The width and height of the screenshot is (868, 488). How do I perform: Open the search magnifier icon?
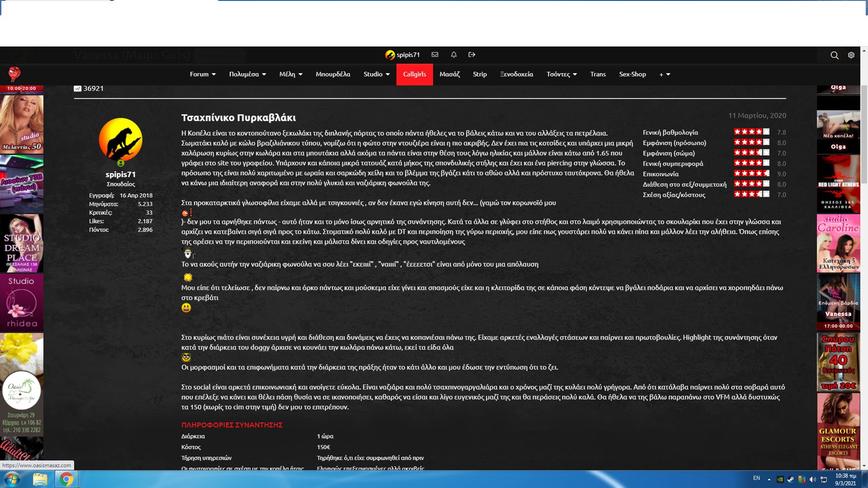(x=835, y=55)
